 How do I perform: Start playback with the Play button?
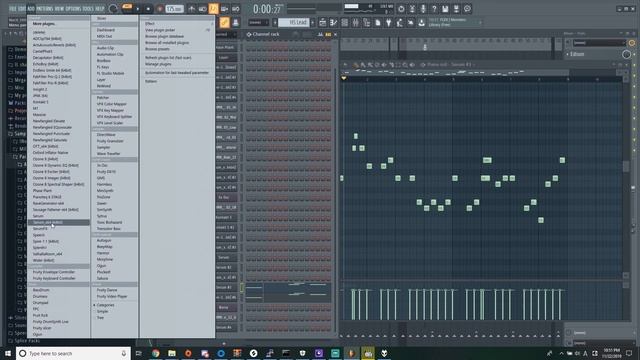[x=138, y=9]
